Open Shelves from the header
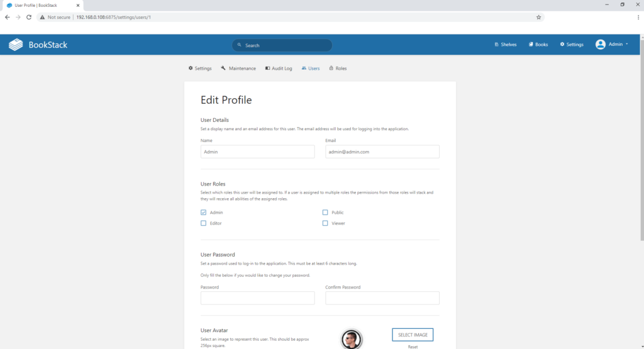644x349 pixels. tap(506, 45)
